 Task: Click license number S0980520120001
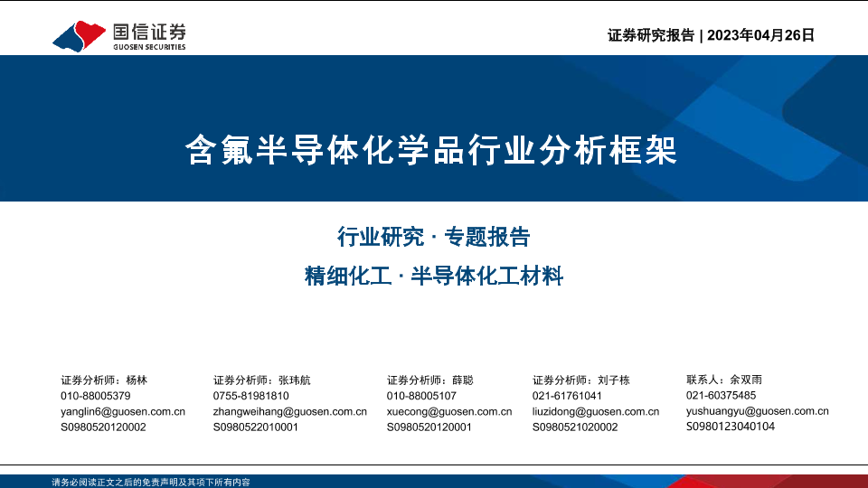point(429,427)
